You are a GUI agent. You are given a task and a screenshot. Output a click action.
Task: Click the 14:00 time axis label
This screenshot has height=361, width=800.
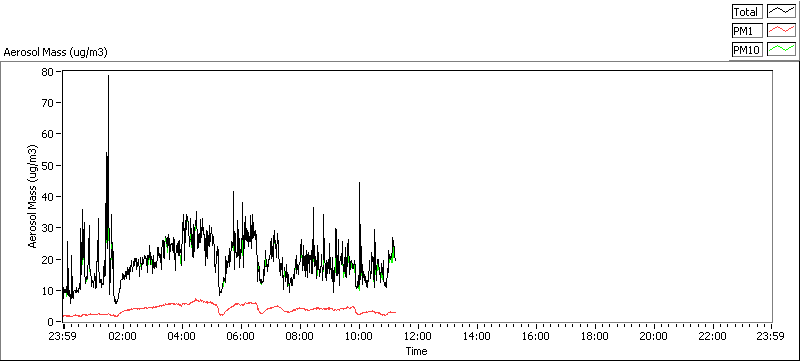[477, 336]
